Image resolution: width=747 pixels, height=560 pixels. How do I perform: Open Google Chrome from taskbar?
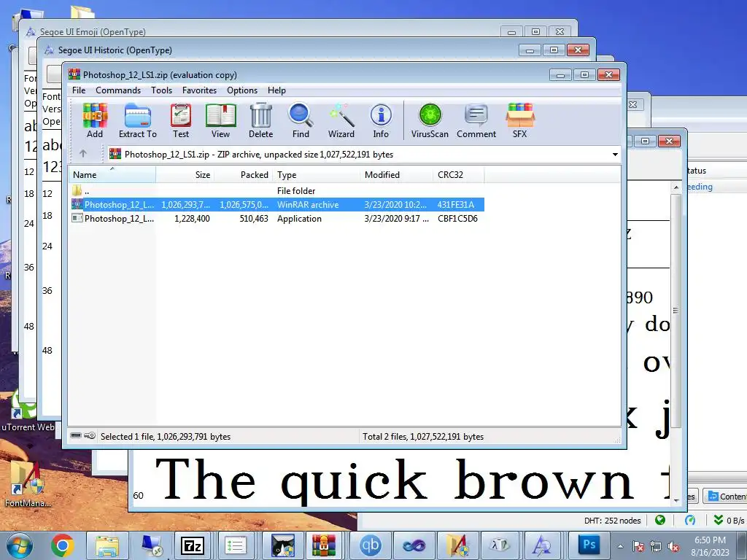pos(63,545)
